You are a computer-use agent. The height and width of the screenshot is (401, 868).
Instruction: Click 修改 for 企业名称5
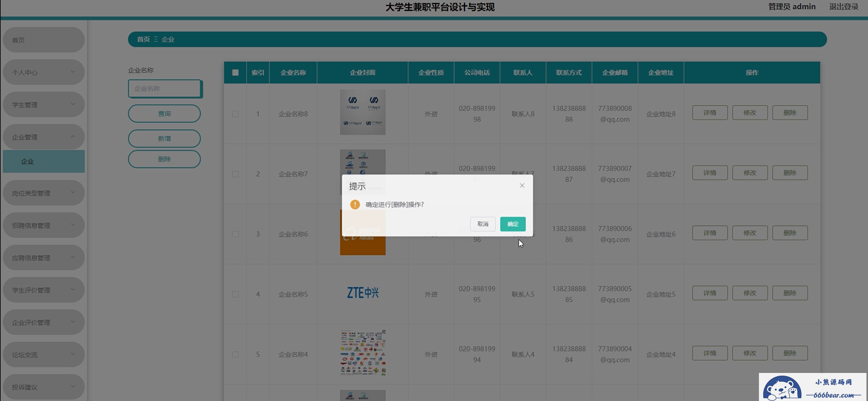[x=750, y=293]
